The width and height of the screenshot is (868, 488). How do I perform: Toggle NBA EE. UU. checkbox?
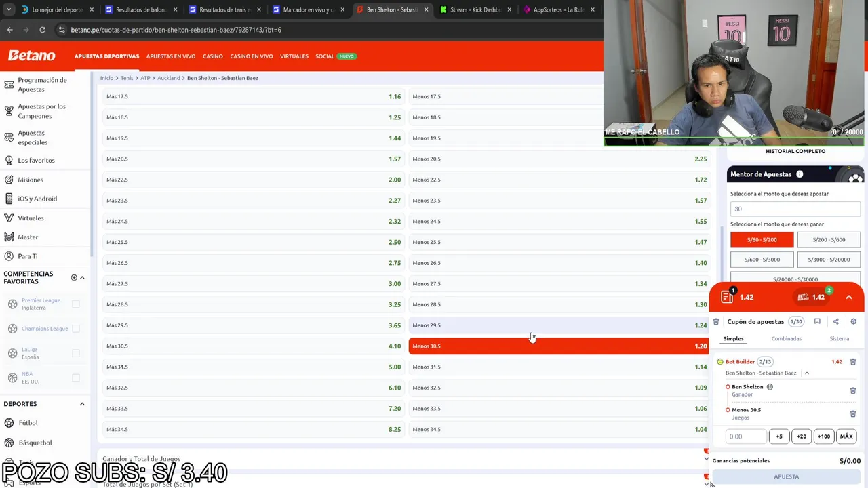point(76,378)
